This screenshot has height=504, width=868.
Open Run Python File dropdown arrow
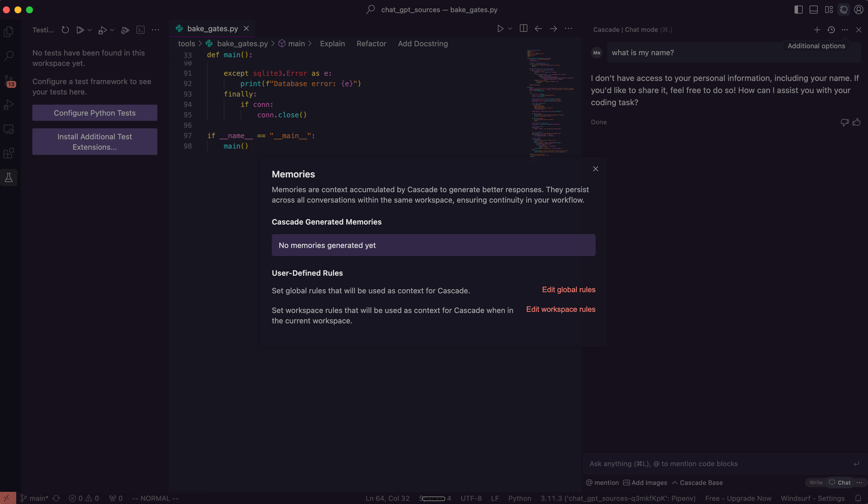tap(510, 29)
